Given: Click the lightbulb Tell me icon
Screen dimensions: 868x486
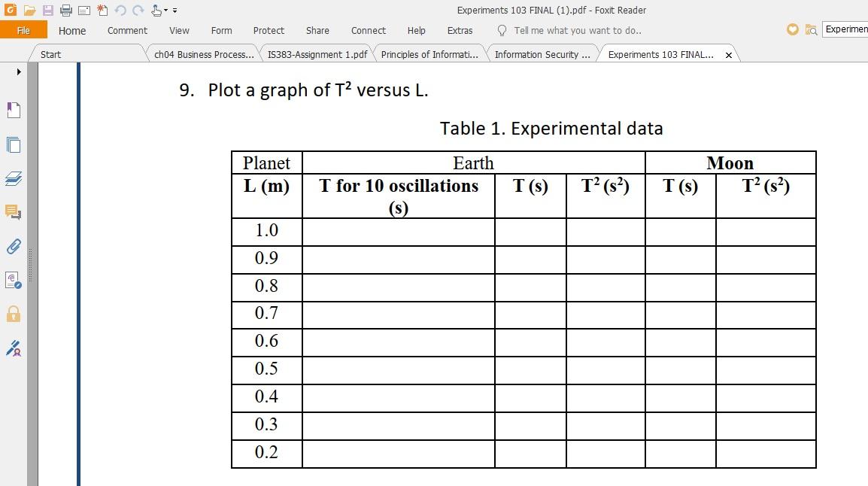Looking at the screenshot, I should tap(502, 30).
